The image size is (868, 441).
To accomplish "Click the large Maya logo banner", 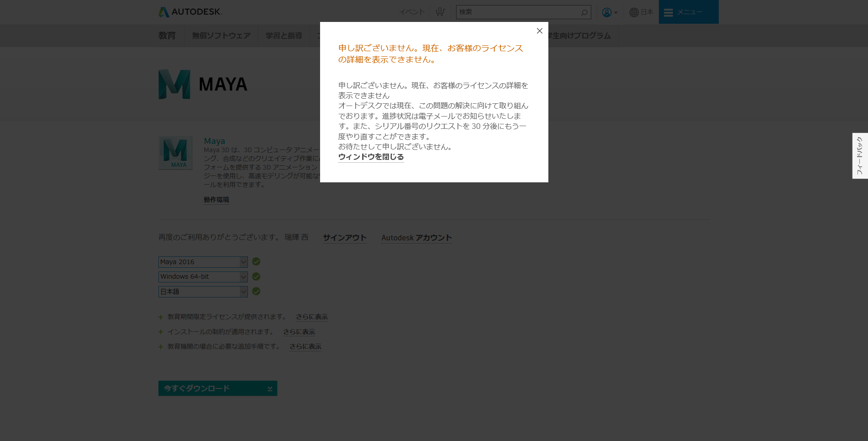I will click(x=203, y=85).
